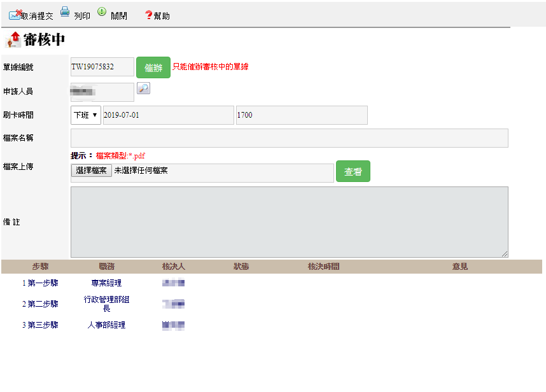Click the magnifier icon beside applicant field
Viewport: 546px width, 392px height.
click(144, 88)
